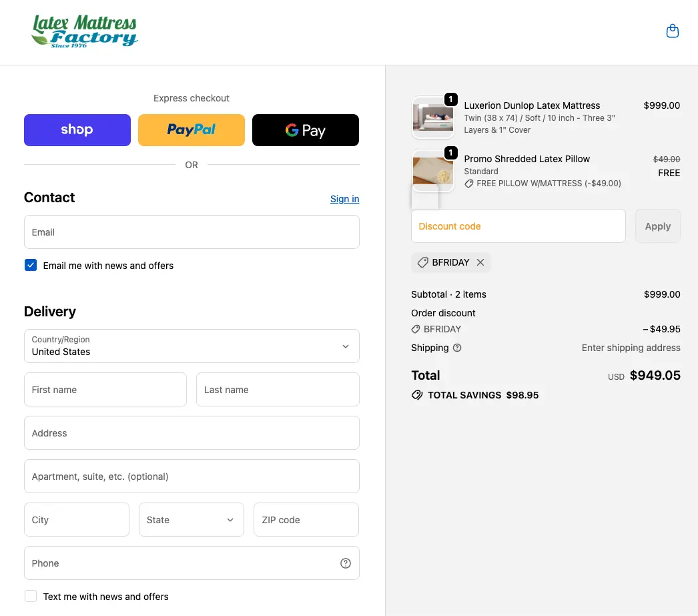This screenshot has height=616, width=698.
Task: Select the Luxerion Dunlop Latex Mattress thumbnail
Action: point(432,117)
